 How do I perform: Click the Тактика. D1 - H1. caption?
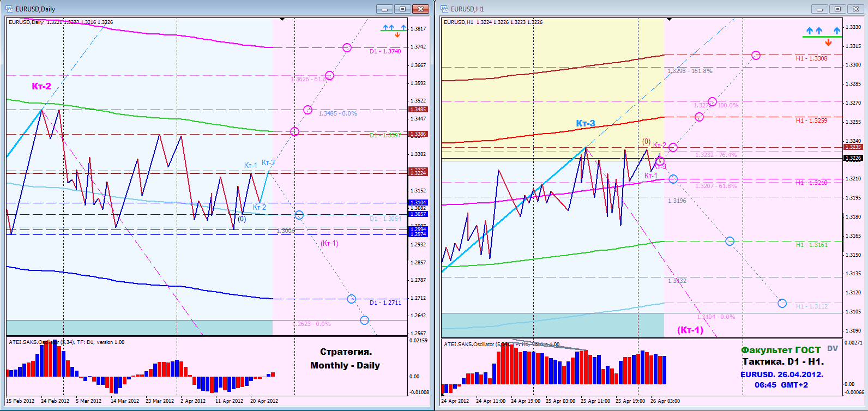783,361
